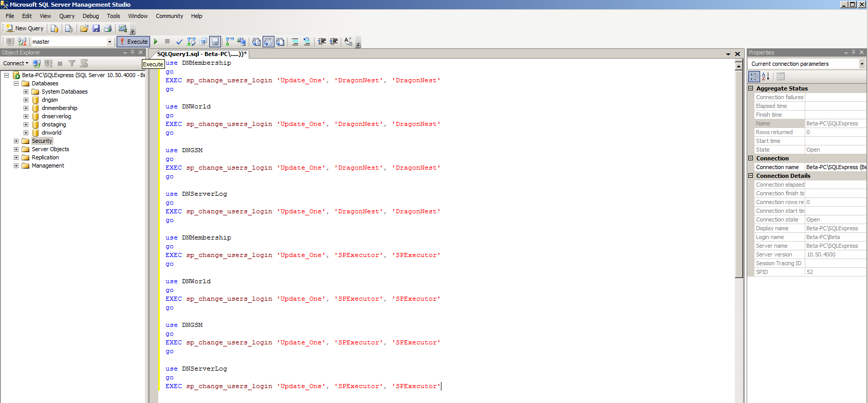This screenshot has width=868, height=403.
Task: Open the active files dropdown arrow
Action: 728,54
